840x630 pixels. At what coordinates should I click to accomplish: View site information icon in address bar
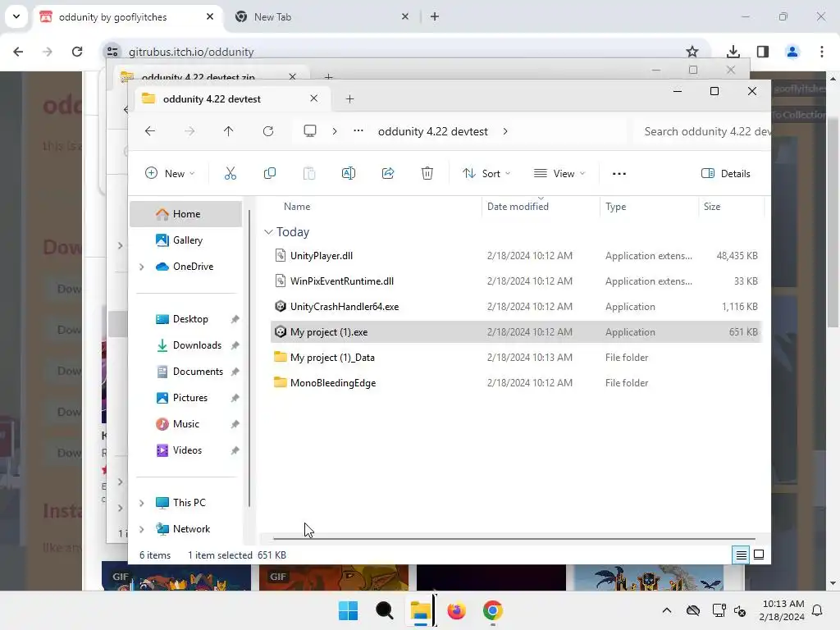click(x=112, y=52)
